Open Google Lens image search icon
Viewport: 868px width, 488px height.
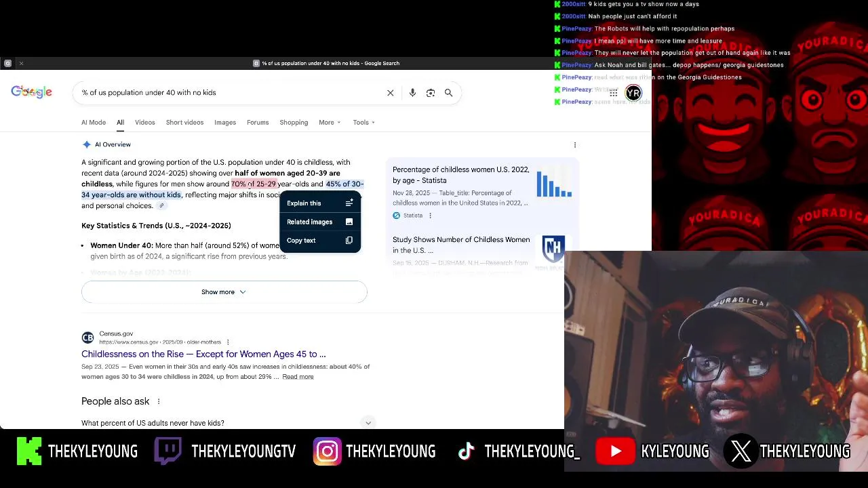click(x=431, y=93)
